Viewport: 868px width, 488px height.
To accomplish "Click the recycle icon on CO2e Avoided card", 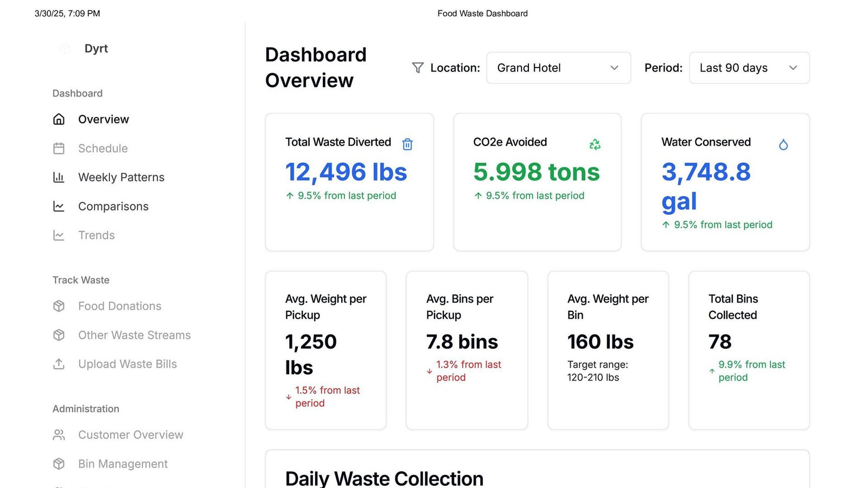I will pos(595,144).
